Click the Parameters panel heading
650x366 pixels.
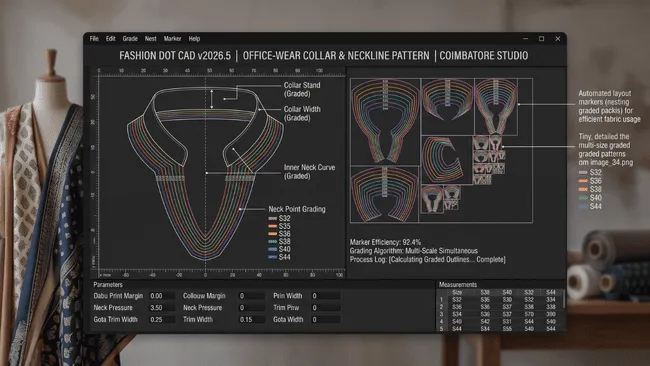[108, 285]
